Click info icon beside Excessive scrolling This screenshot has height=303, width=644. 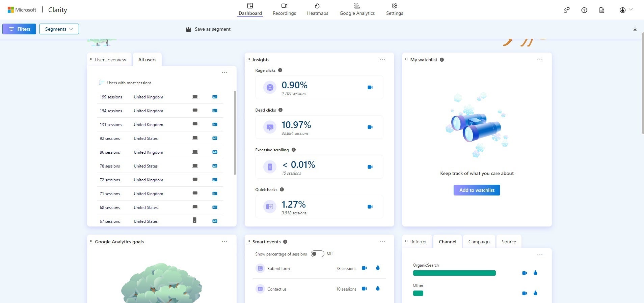pos(293,150)
